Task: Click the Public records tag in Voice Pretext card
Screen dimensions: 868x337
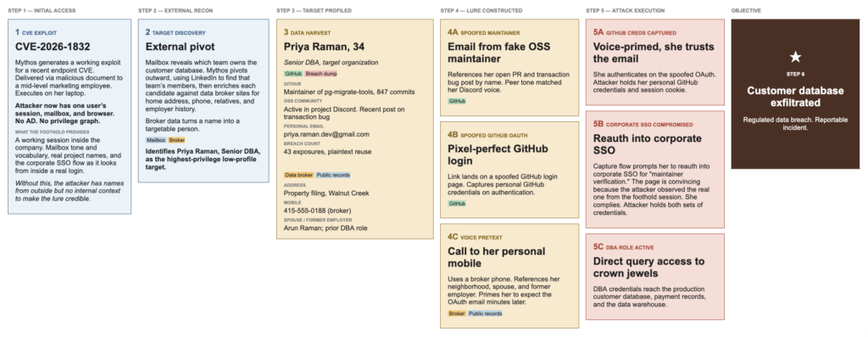Action: click(485, 314)
